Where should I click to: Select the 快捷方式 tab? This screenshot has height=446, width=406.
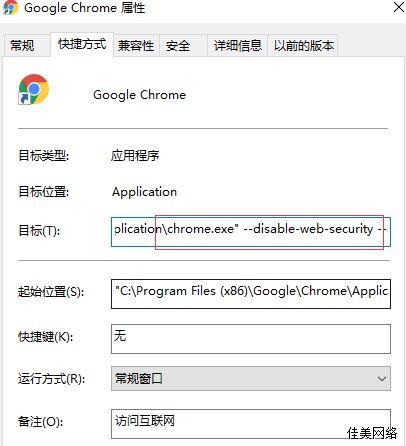point(82,44)
